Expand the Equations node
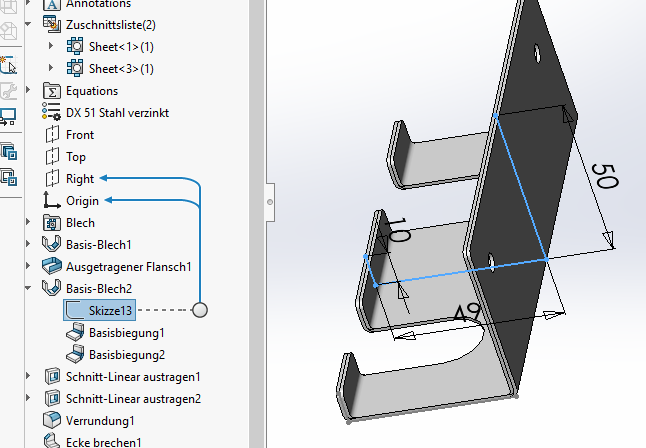The width and height of the screenshot is (646, 448). pyautogui.click(x=28, y=90)
